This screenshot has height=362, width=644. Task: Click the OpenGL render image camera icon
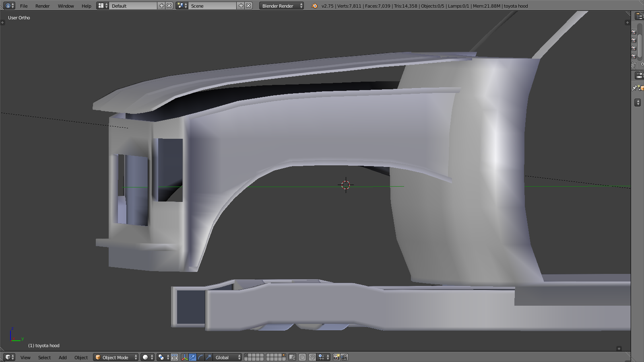tap(336, 357)
